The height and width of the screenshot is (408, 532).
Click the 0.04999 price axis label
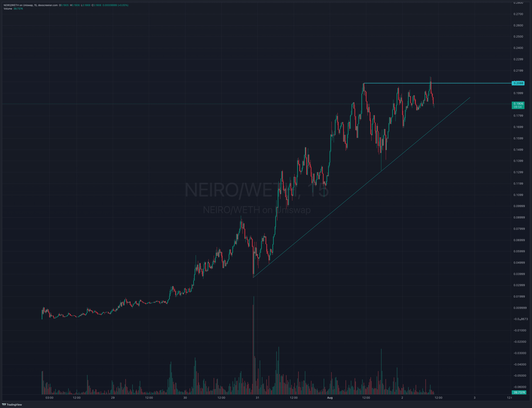pyautogui.click(x=519, y=263)
